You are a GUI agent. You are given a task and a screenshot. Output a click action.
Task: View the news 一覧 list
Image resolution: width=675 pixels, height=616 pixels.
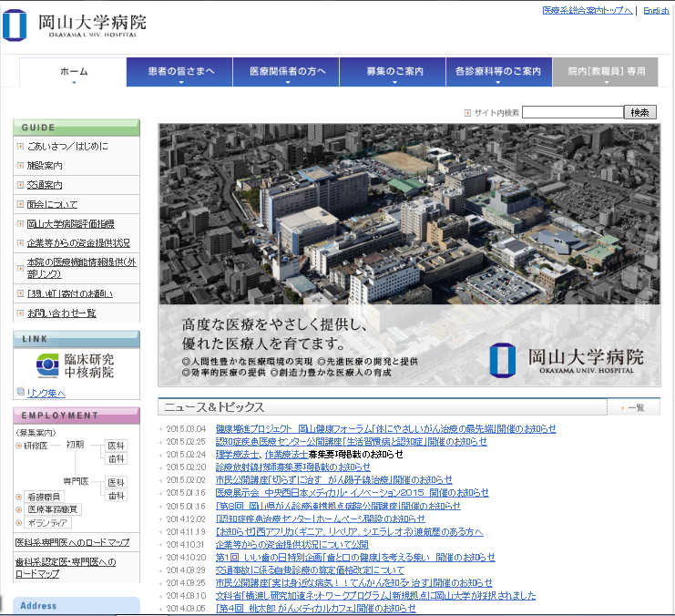[636, 408]
